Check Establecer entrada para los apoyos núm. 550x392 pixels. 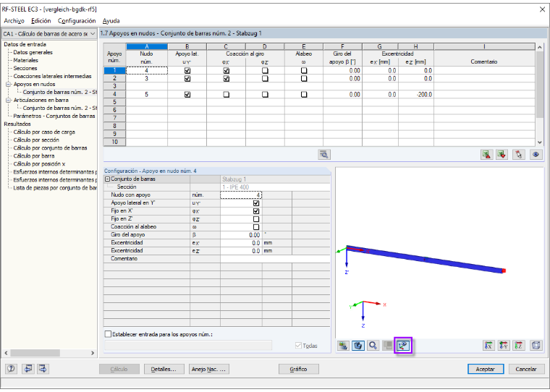pos(109,334)
